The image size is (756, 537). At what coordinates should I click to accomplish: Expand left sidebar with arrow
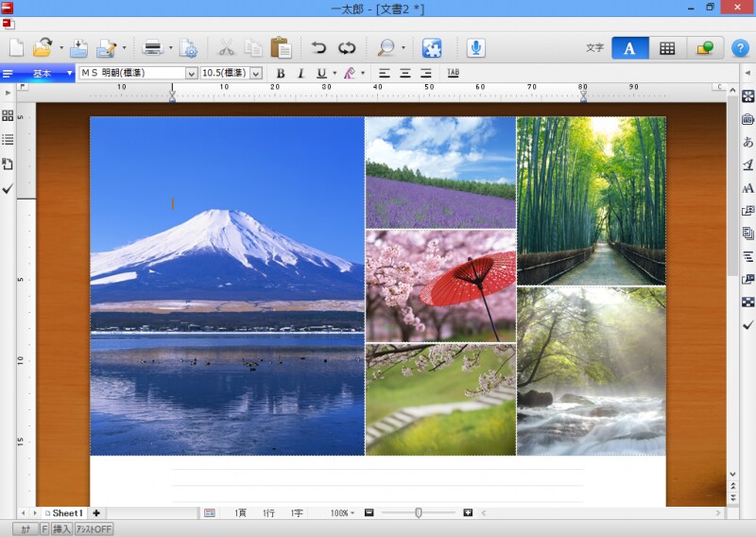coord(8,92)
